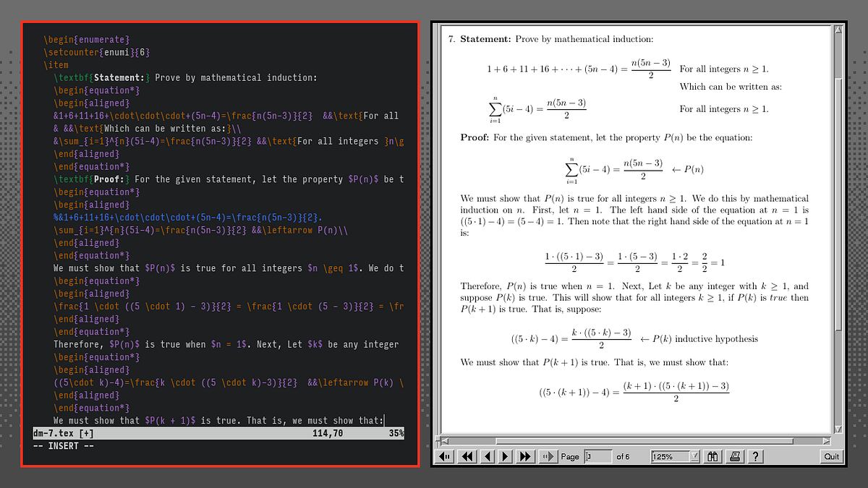
Task: Click the grayed-out forward history arrow
Action: pos(548,456)
